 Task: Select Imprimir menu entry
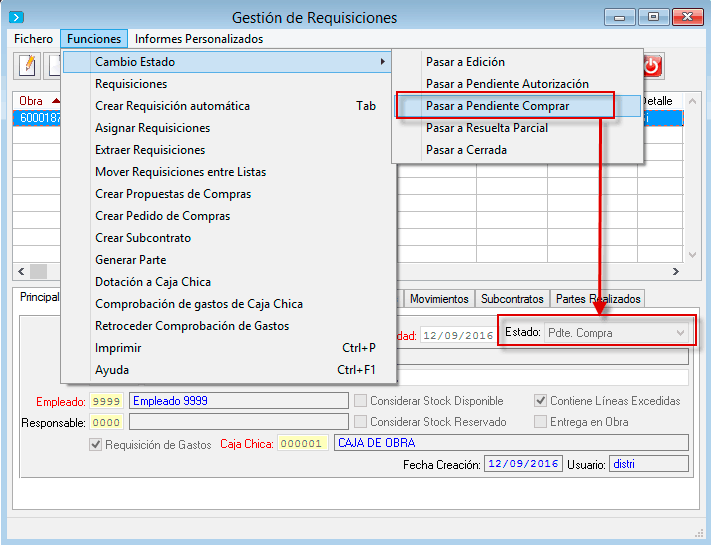pyautogui.click(x=227, y=348)
